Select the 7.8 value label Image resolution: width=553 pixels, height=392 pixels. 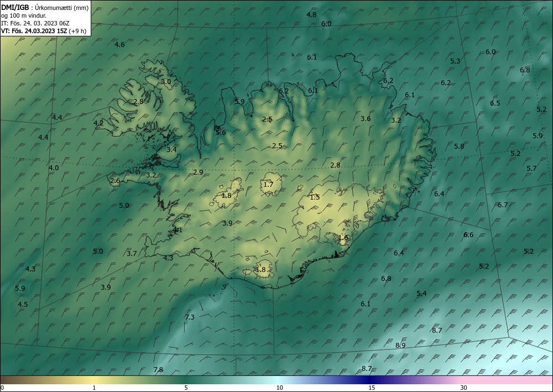158,370
